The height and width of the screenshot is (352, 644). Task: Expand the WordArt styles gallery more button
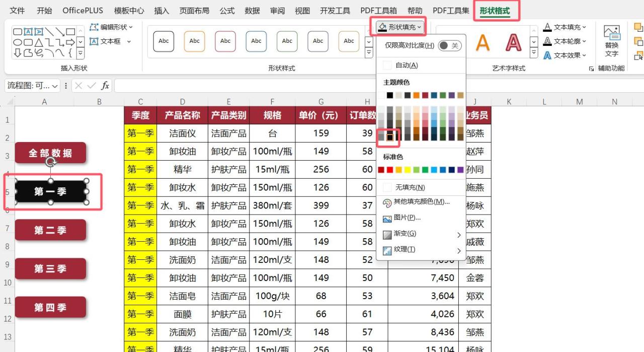534,53
